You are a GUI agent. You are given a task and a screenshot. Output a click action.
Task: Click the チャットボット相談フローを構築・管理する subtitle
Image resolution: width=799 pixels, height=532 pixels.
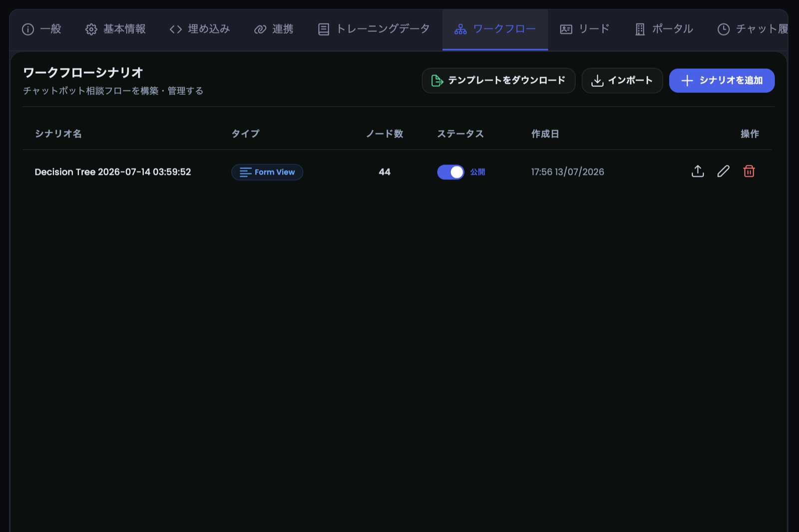pyautogui.click(x=113, y=91)
